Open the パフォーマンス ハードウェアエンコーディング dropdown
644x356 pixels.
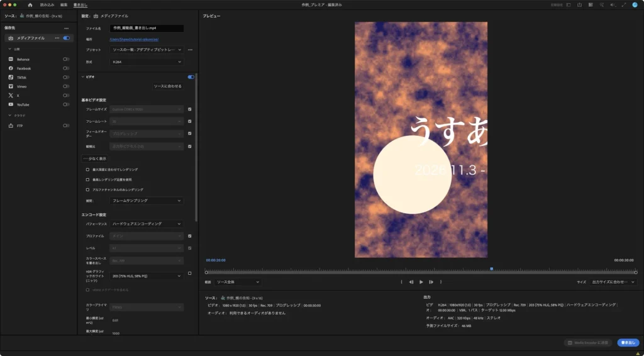tap(147, 224)
